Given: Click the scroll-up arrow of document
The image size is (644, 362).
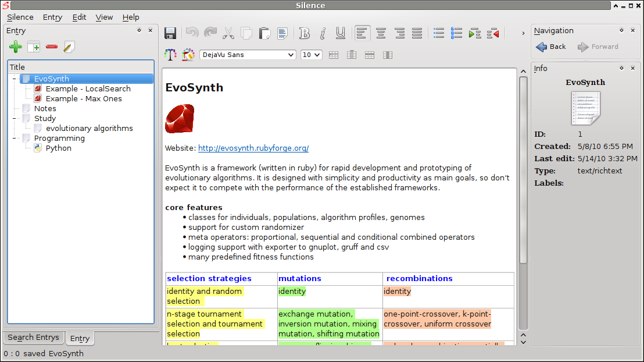Looking at the screenshot, I should click(523, 72).
